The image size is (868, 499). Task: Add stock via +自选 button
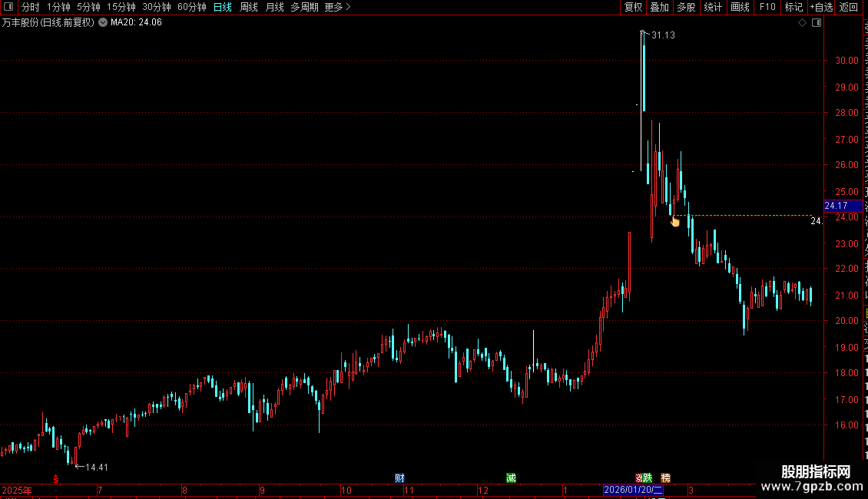point(821,7)
